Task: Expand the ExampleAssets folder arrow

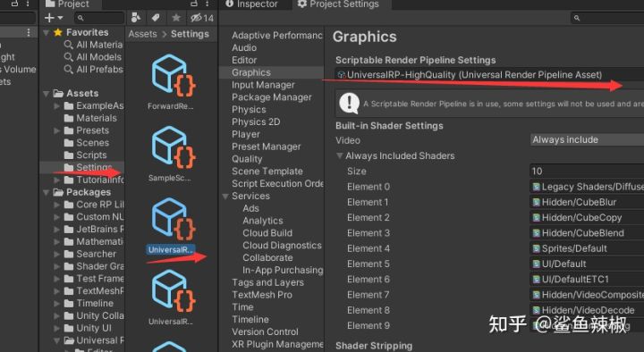Action: click(56, 105)
